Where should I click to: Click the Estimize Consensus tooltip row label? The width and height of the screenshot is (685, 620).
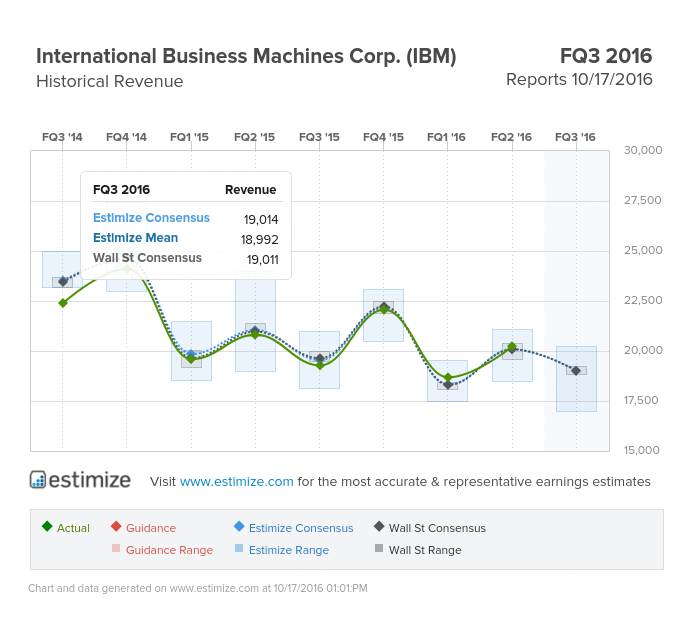(151, 218)
